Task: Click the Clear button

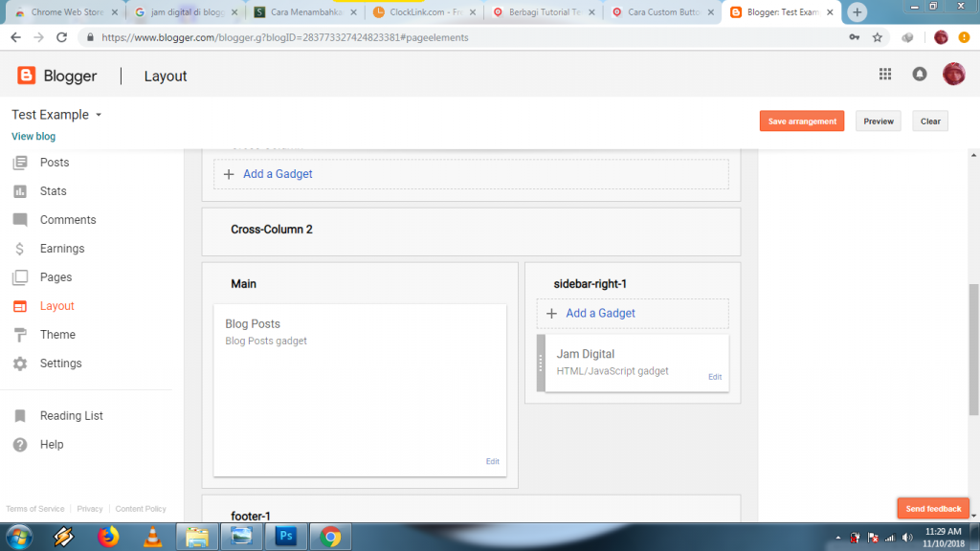Action: 930,121
